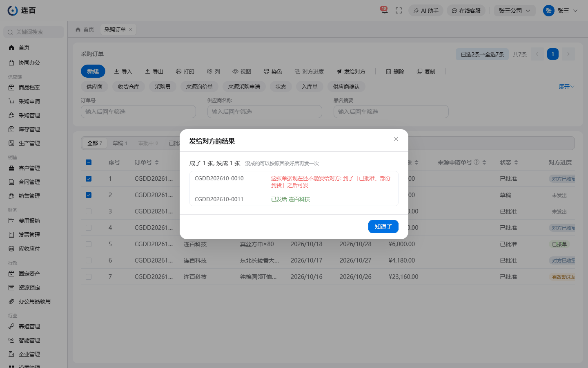Click 对方进度 toolbar button

(x=309, y=72)
